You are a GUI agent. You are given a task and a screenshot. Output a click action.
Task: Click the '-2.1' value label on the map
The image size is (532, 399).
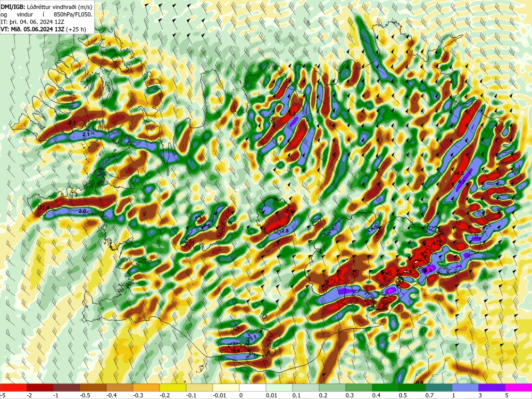click(72, 122)
